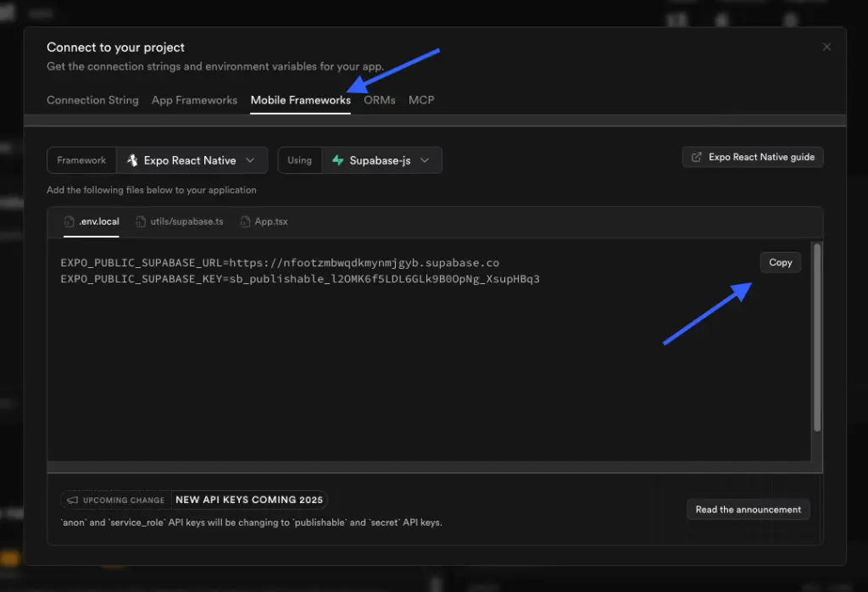Click the EXPO_PUBLIC_SUPABASE_URL code line

tap(279, 262)
